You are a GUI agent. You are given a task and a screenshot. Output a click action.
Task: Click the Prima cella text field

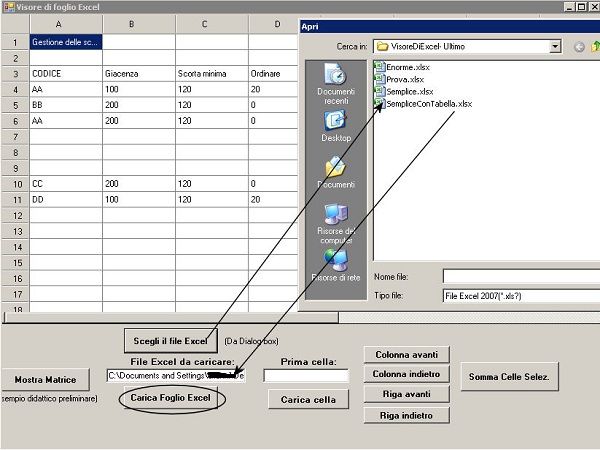(306, 376)
